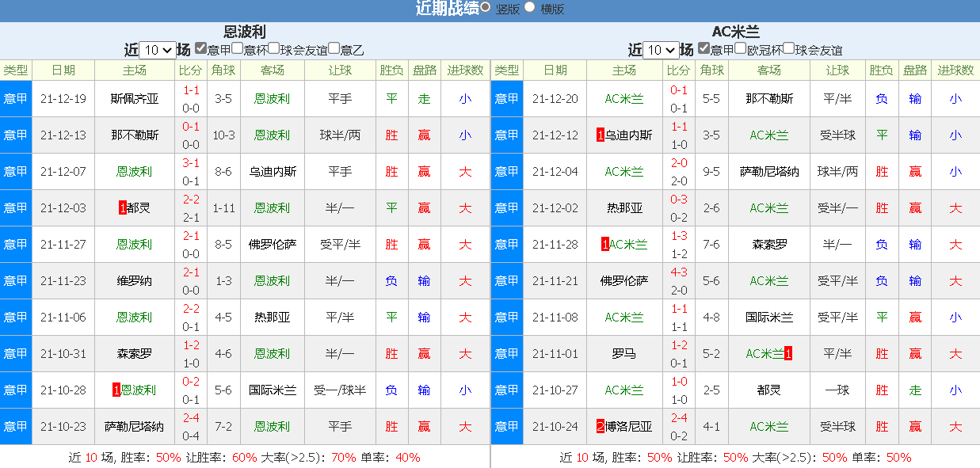Screen dimensions: 980x468
Task: Click handicap 受一/球半 in the 21-10-28 row
Action: [340, 390]
